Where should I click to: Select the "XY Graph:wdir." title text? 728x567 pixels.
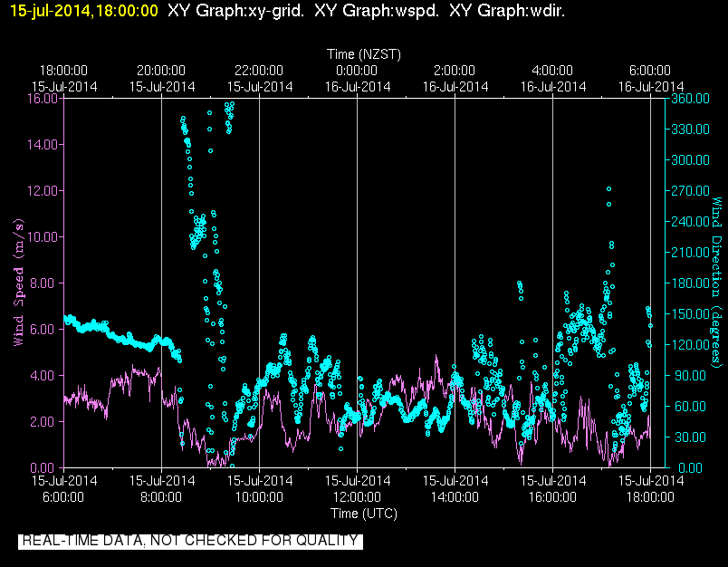pyautogui.click(x=507, y=11)
